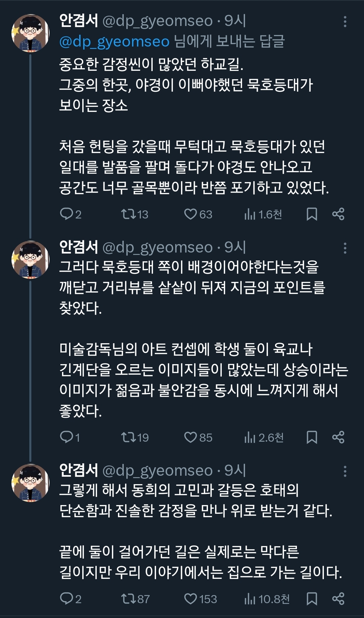The width and height of the screenshot is (364, 618).
Task: Bookmark the second tweet about 미술감독님
Action: pyautogui.click(x=312, y=437)
